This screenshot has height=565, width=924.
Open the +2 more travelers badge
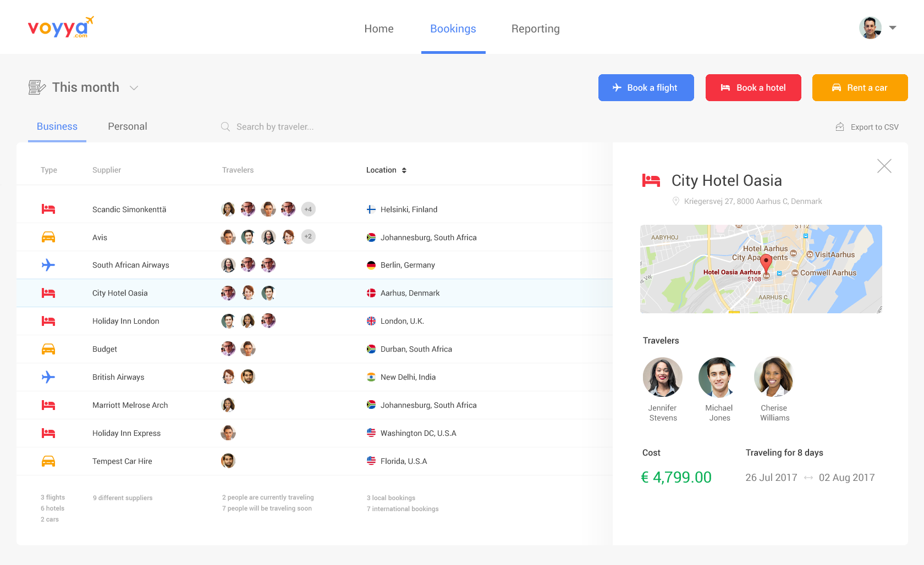(x=309, y=236)
